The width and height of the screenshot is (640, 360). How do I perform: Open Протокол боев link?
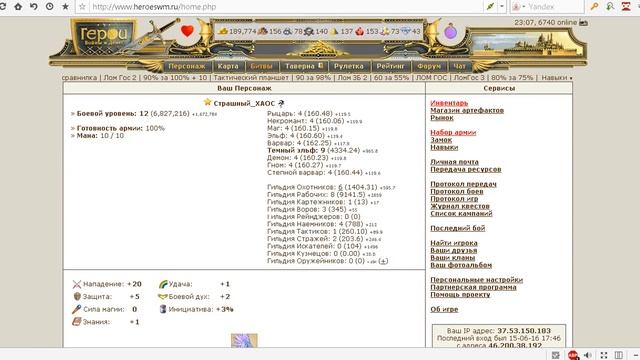[x=457, y=191]
